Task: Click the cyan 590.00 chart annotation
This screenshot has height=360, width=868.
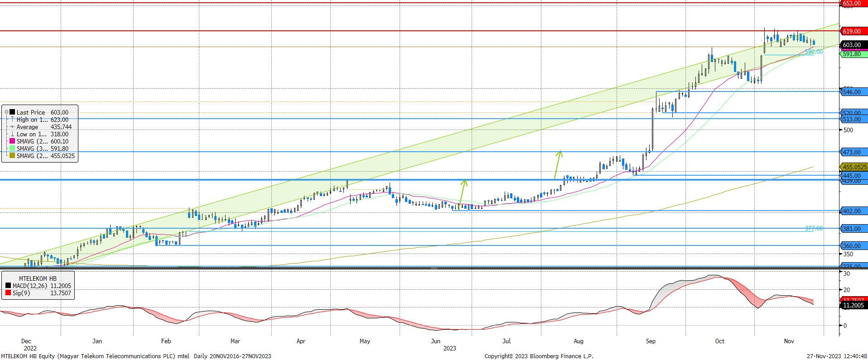Action: coord(814,52)
